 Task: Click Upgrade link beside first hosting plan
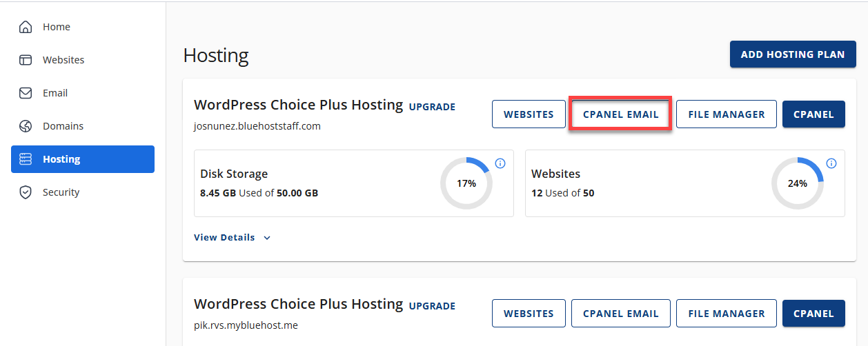coord(432,107)
